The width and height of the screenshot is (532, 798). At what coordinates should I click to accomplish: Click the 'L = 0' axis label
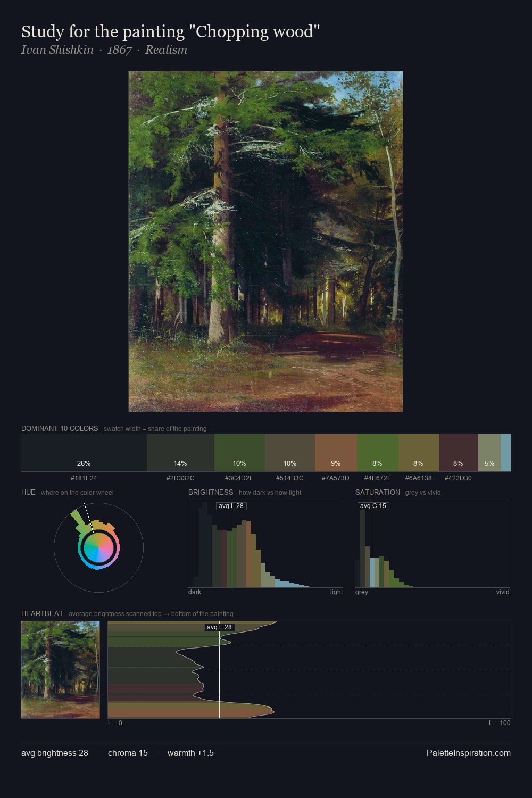coord(115,723)
